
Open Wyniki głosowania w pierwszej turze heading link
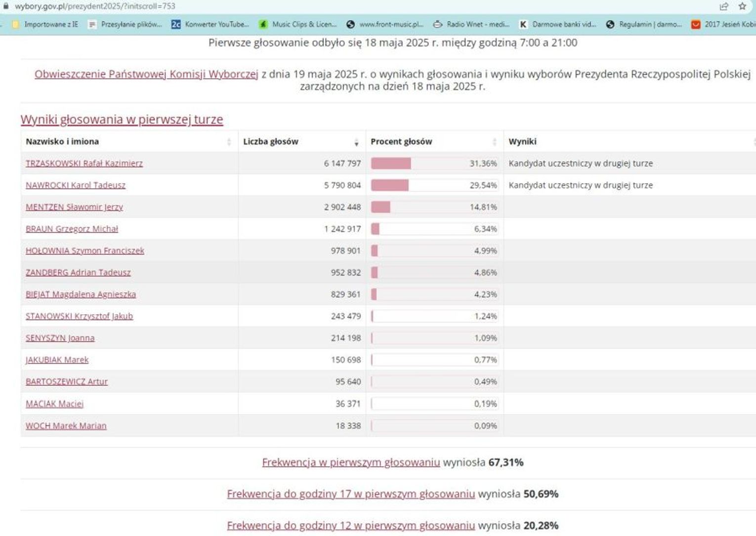(122, 120)
